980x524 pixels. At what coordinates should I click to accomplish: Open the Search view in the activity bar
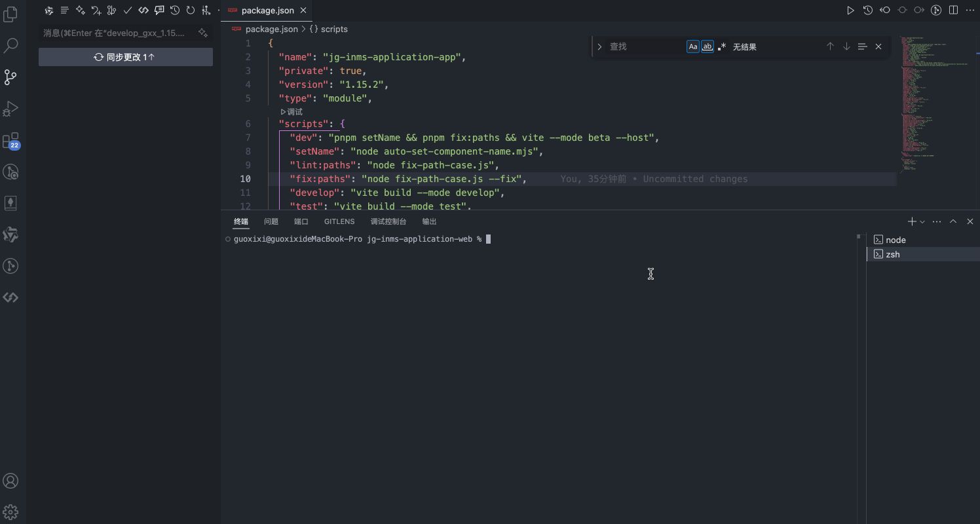10,45
